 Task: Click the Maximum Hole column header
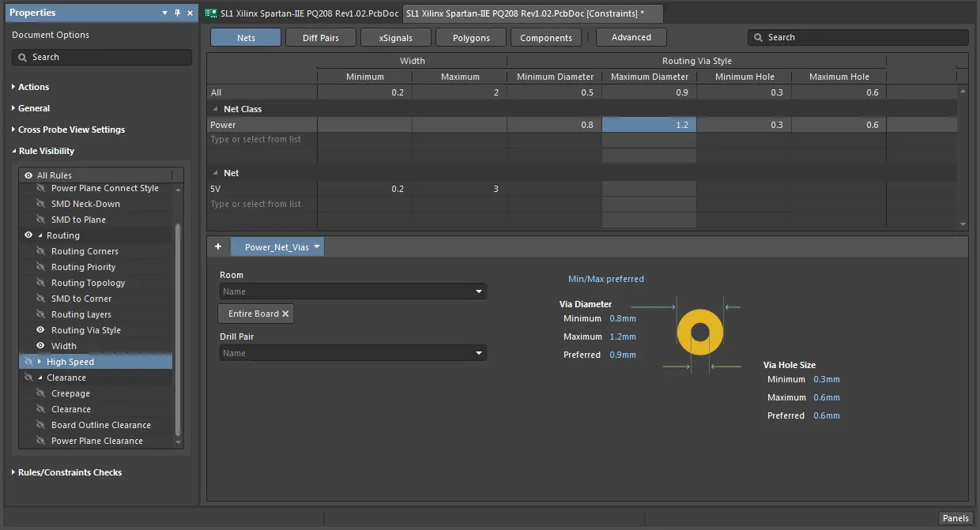click(839, 77)
